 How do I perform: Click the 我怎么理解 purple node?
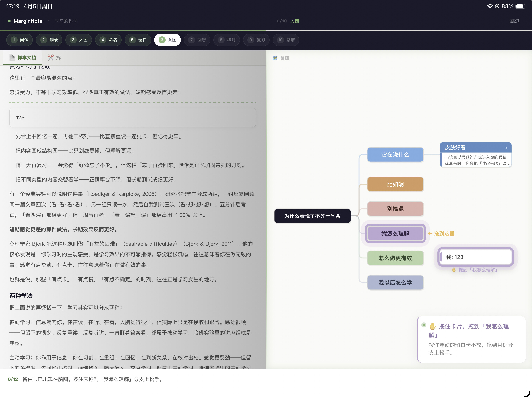(x=395, y=233)
